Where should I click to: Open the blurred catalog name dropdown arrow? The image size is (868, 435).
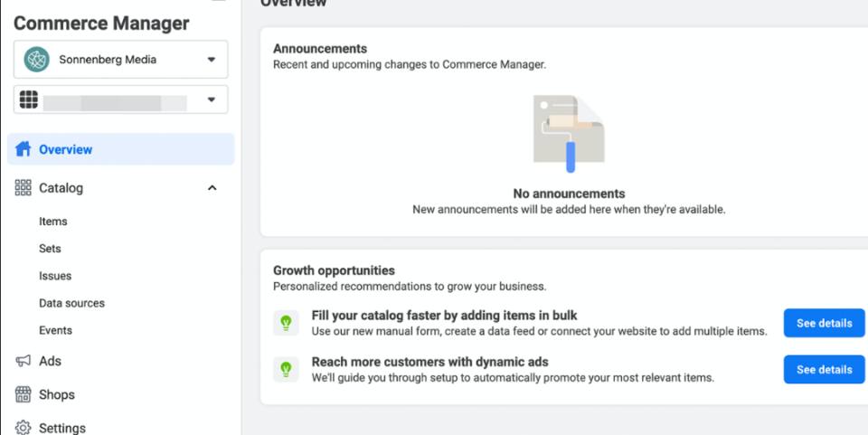[x=212, y=99]
